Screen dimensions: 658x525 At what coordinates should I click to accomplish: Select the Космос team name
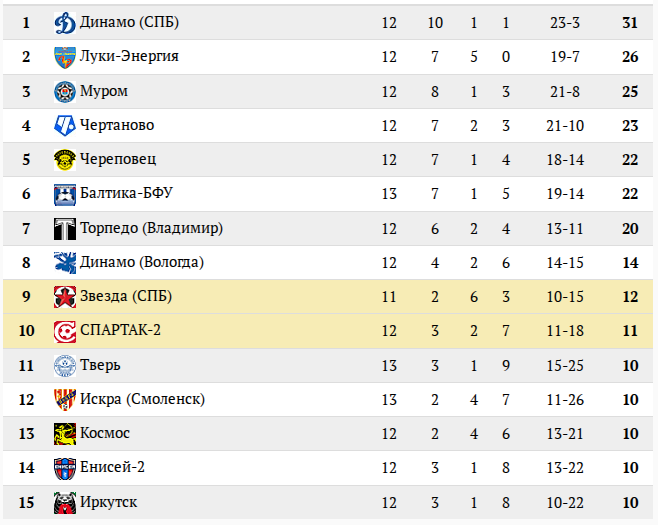pyautogui.click(x=105, y=433)
